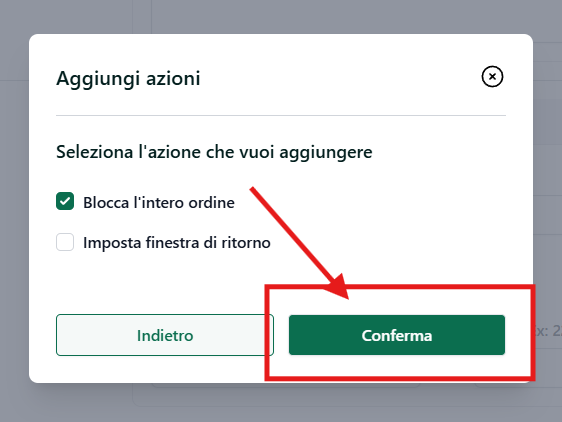Click the Imposta finestra di ritorno label text
This screenshot has width=562, height=422.
coord(177,243)
